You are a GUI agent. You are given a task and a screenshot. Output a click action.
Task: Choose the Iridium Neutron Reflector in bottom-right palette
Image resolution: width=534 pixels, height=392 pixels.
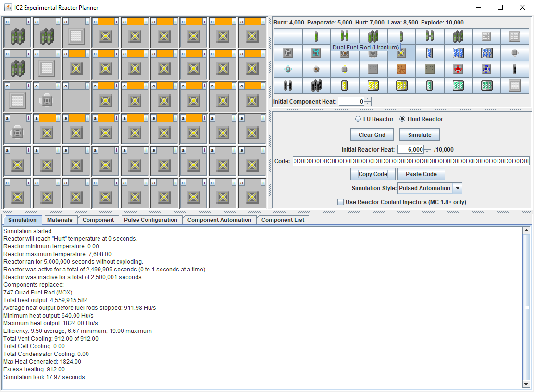tap(515, 86)
